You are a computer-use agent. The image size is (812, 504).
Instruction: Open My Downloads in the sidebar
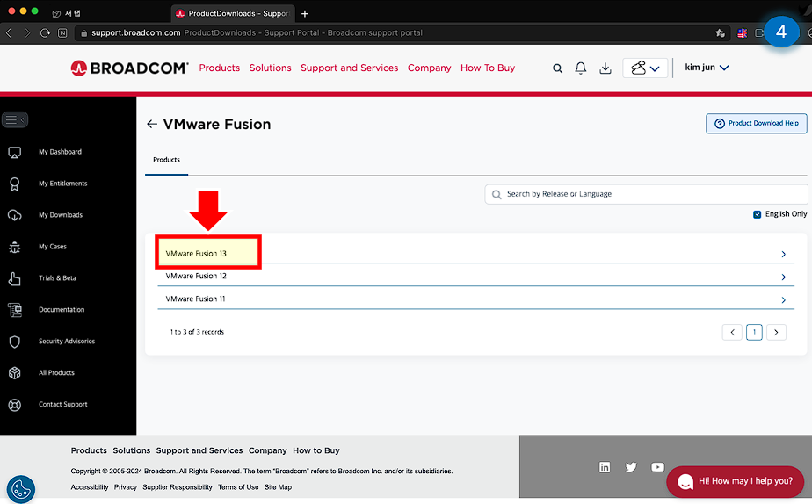(x=61, y=215)
